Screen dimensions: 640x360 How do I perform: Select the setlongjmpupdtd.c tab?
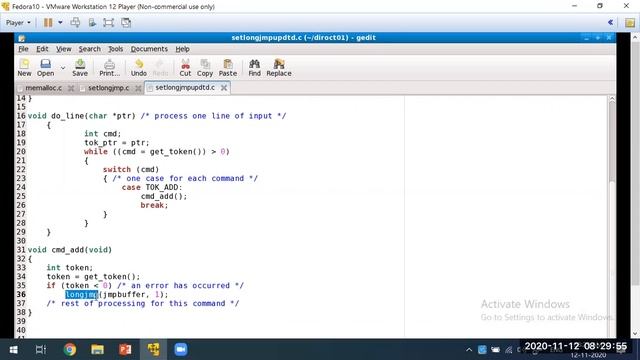point(185,87)
